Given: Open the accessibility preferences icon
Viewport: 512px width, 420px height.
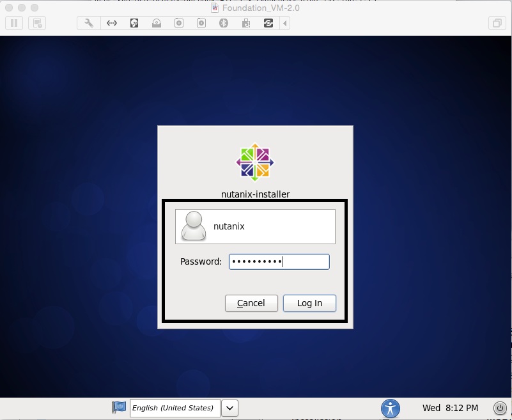Looking at the screenshot, I should click(390, 408).
